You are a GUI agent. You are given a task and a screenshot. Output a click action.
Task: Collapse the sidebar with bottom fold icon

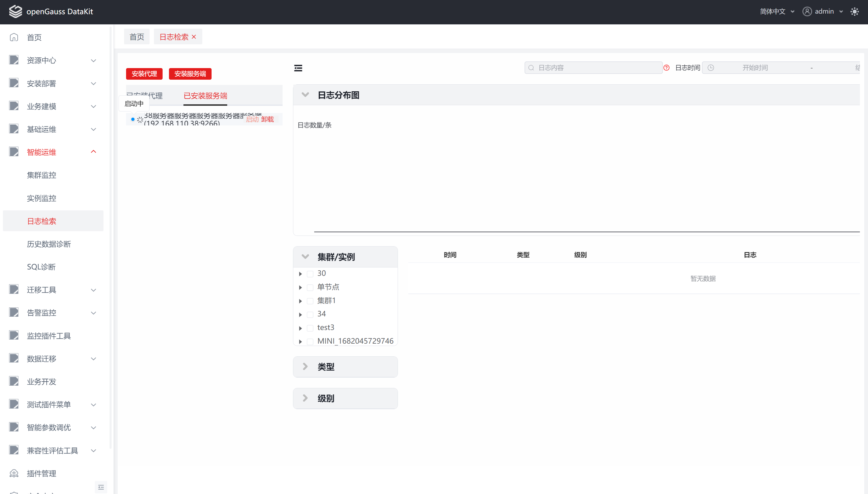coord(101,487)
